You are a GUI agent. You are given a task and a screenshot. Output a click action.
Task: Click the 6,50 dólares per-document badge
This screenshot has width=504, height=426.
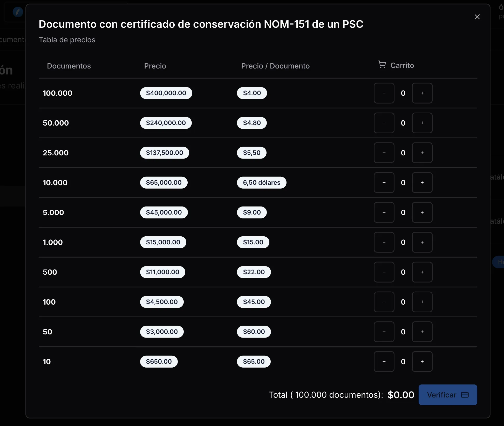coord(261,183)
